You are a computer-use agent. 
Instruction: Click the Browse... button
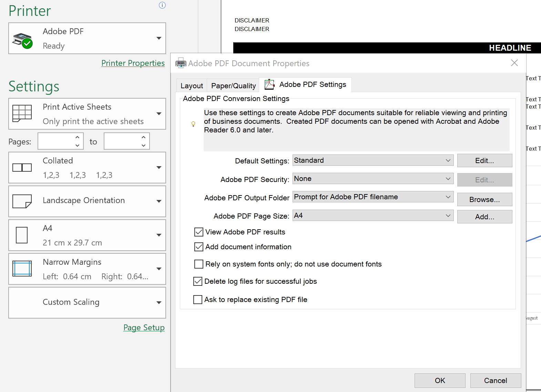(x=484, y=200)
